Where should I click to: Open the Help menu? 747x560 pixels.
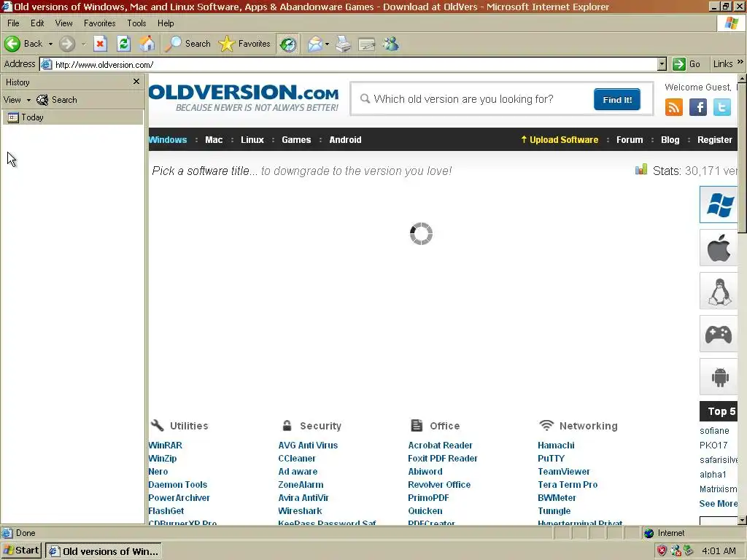[x=166, y=23]
